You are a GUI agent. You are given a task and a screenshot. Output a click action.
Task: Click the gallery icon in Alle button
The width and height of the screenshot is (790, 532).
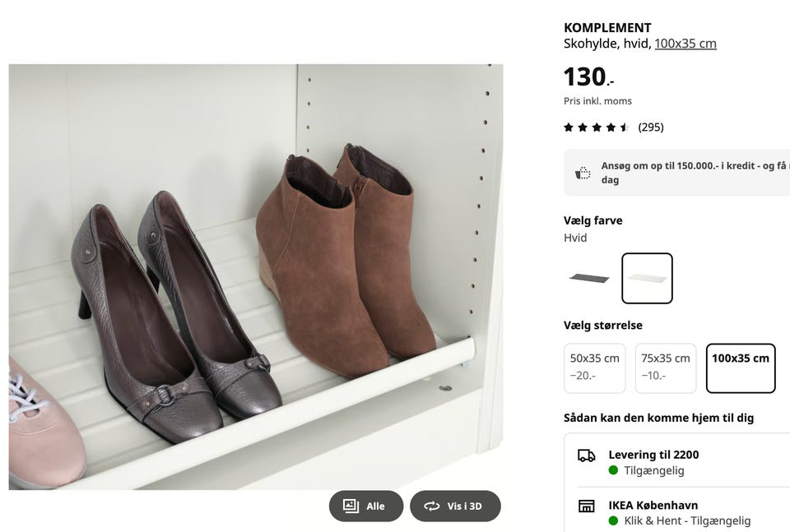pyautogui.click(x=351, y=506)
